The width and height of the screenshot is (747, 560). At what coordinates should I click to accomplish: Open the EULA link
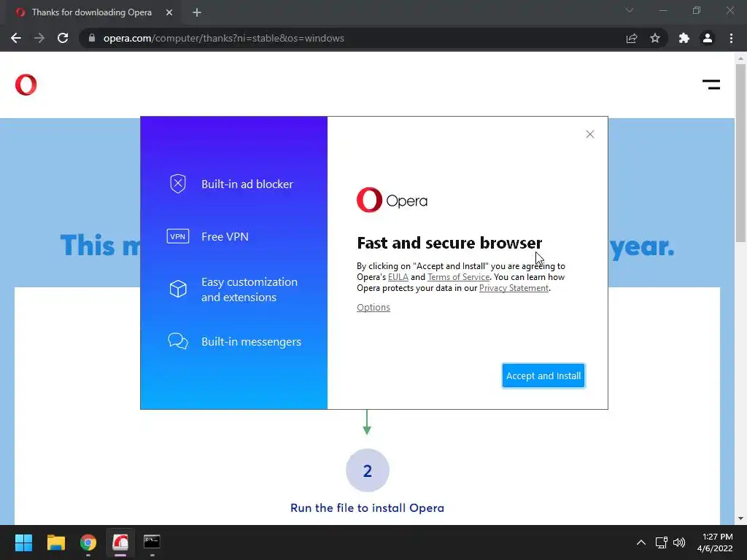click(x=398, y=276)
